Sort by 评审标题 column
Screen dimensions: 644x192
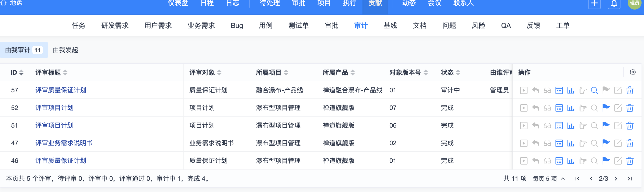(51, 72)
